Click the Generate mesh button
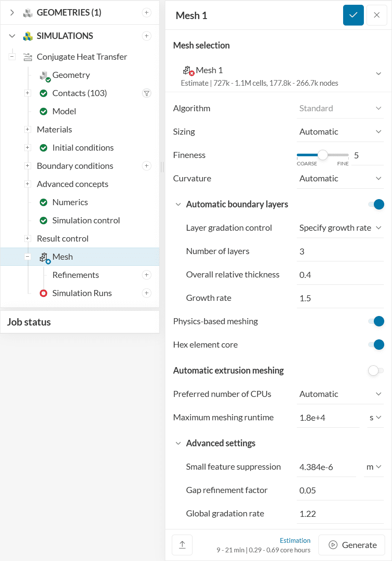This screenshot has height=561, width=392. [x=352, y=545]
